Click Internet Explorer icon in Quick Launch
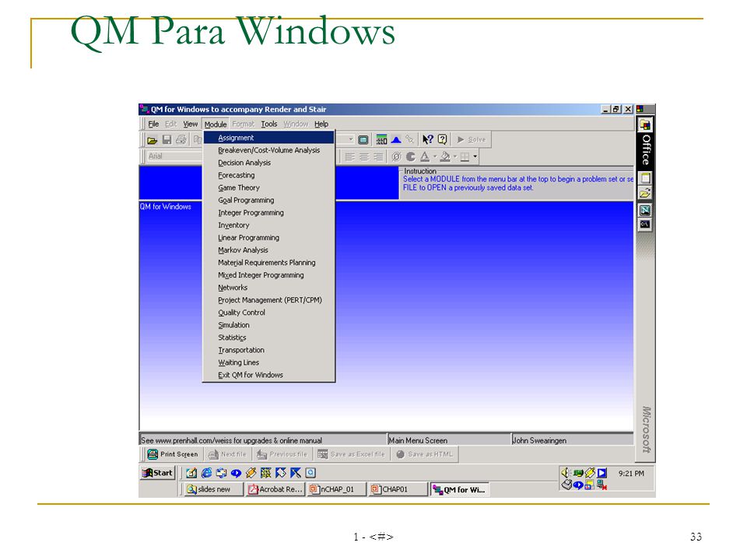This screenshot has width=747, height=560. click(x=207, y=473)
